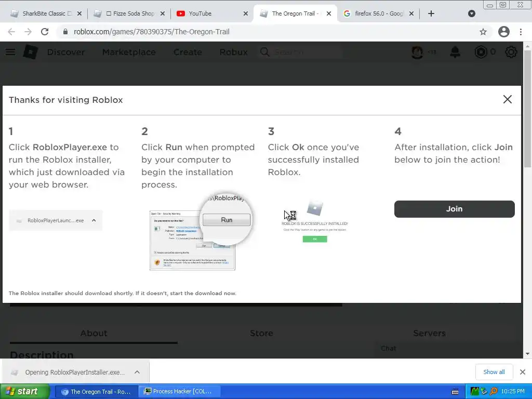Open Marketplace in Roblox navigation
Viewport: 532px width, 399px height.
pyautogui.click(x=129, y=52)
